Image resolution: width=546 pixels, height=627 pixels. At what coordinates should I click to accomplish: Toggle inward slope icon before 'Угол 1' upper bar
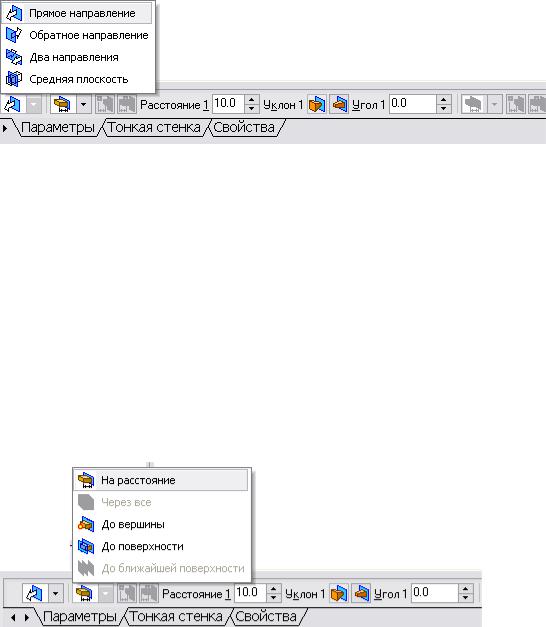(x=339, y=105)
